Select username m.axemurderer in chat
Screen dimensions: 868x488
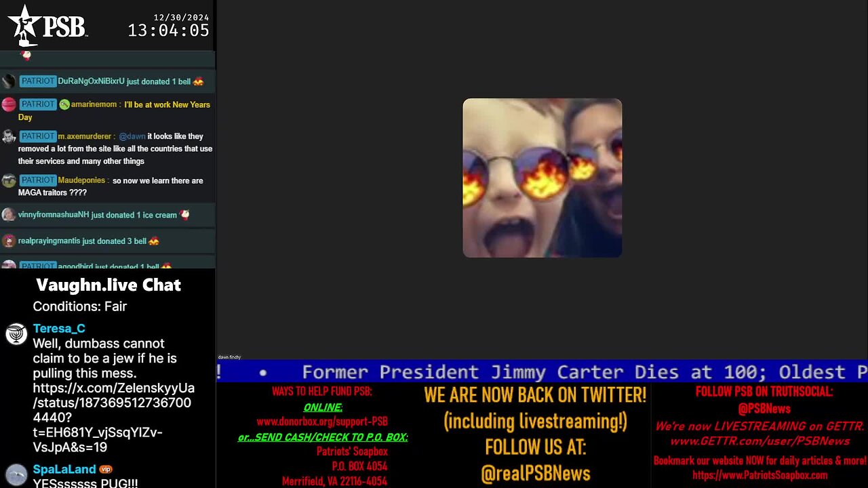tap(85, 136)
